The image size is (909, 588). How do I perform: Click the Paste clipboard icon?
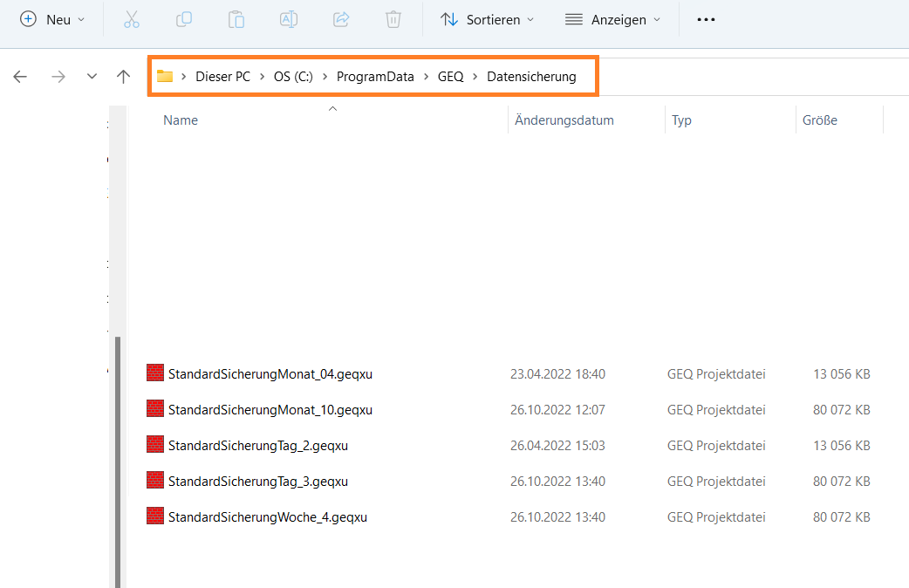pos(236,19)
